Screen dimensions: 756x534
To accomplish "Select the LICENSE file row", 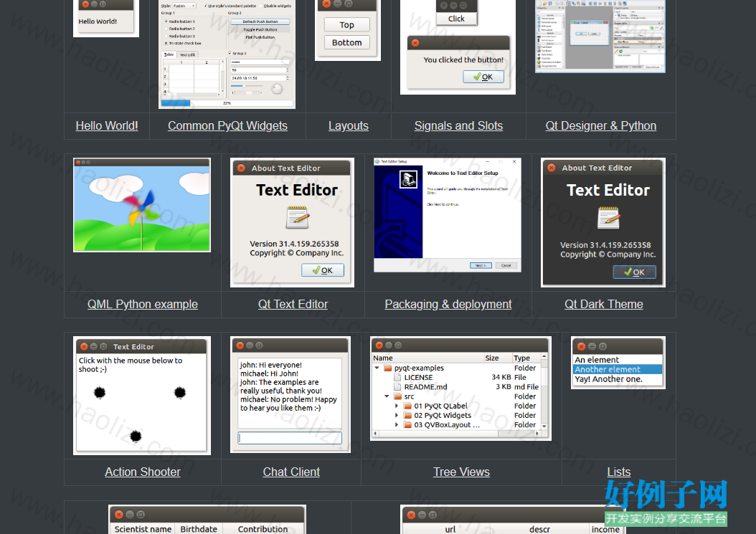I will coord(456,377).
